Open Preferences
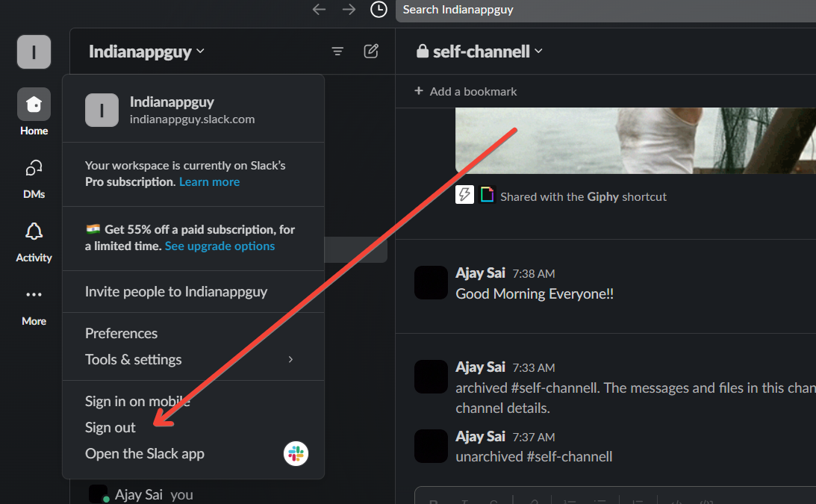 [x=193, y=333]
